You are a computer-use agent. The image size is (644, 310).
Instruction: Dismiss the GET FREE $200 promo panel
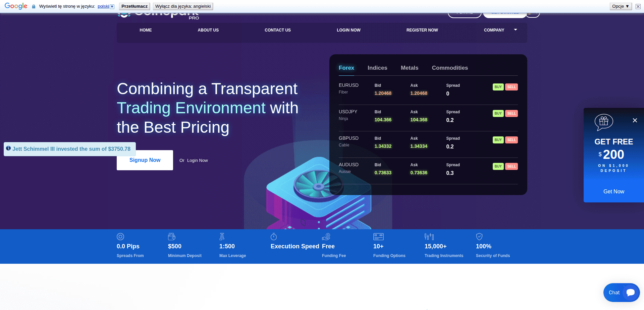pyautogui.click(x=635, y=120)
